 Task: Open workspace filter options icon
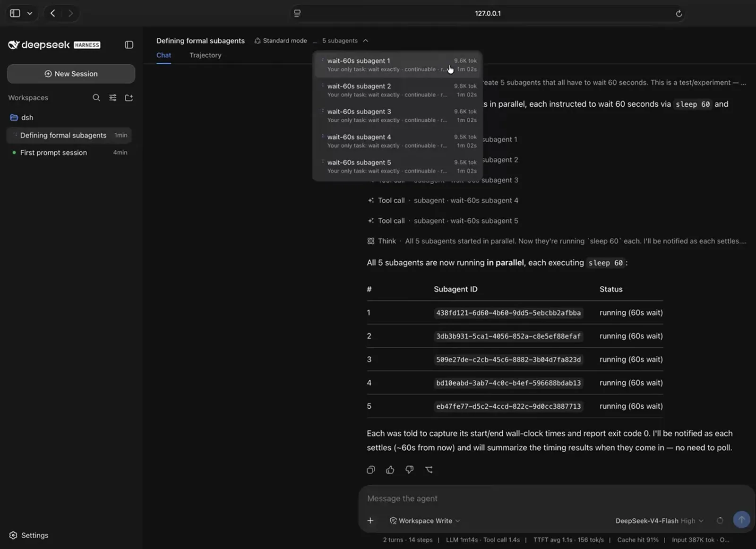point(113,98)
